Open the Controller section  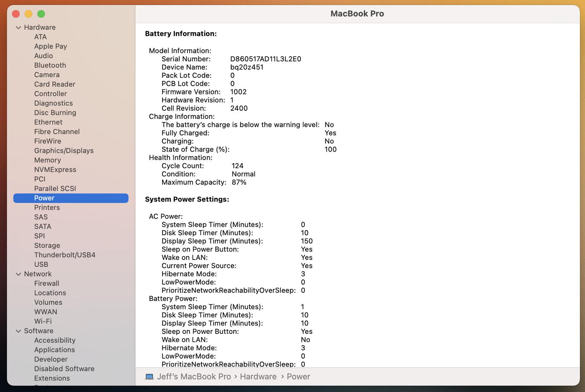coord(51,93)
